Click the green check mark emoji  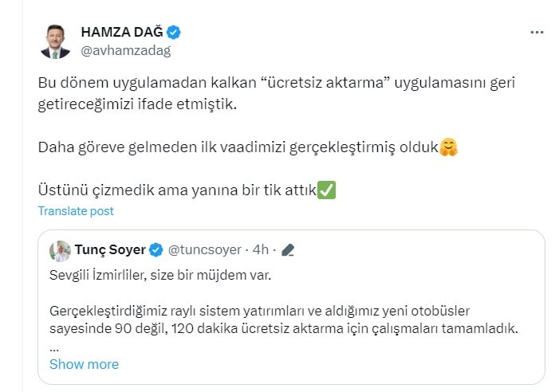coord(325,191)
